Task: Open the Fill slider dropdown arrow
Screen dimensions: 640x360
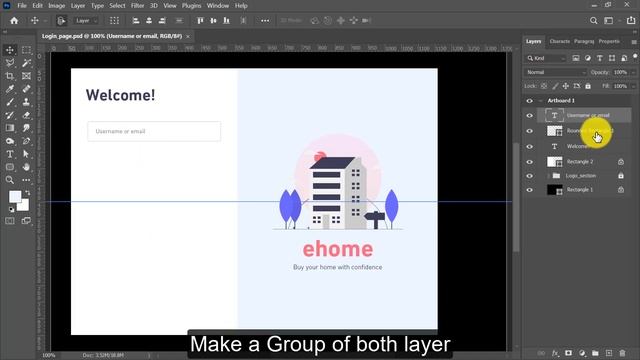Action: [634, 86]
